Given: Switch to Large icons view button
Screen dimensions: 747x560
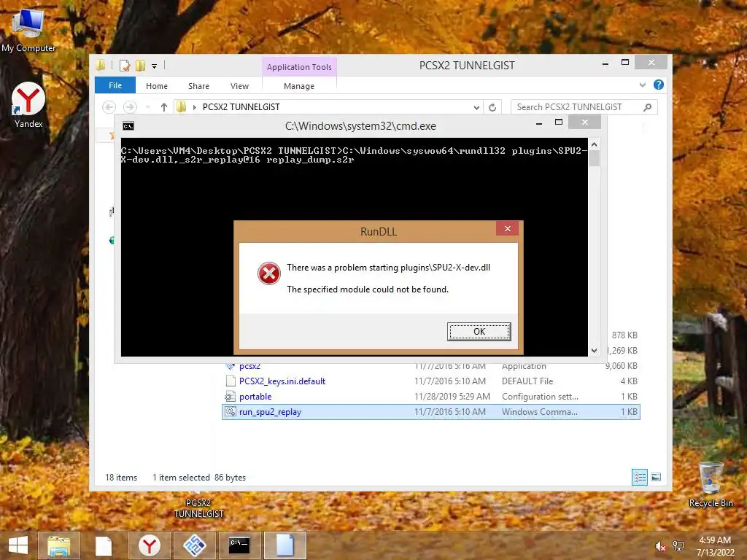Looking at the screenshot, I should (x=656, y=477).
